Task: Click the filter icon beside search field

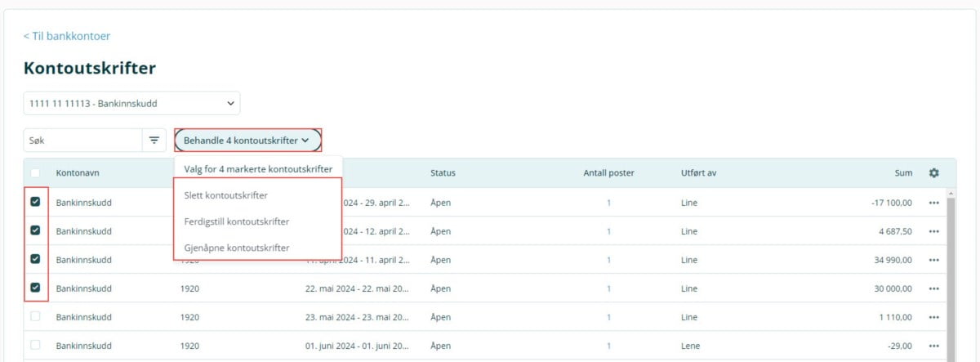Action: (154, 141)
